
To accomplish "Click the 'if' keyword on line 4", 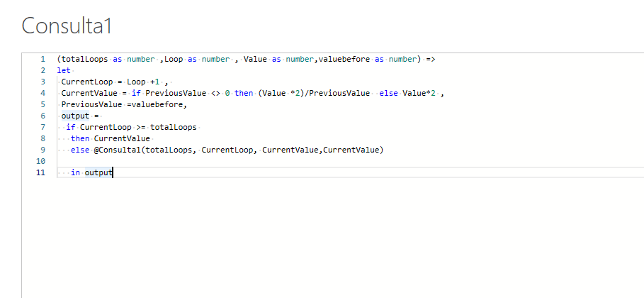I will point(136,93).
